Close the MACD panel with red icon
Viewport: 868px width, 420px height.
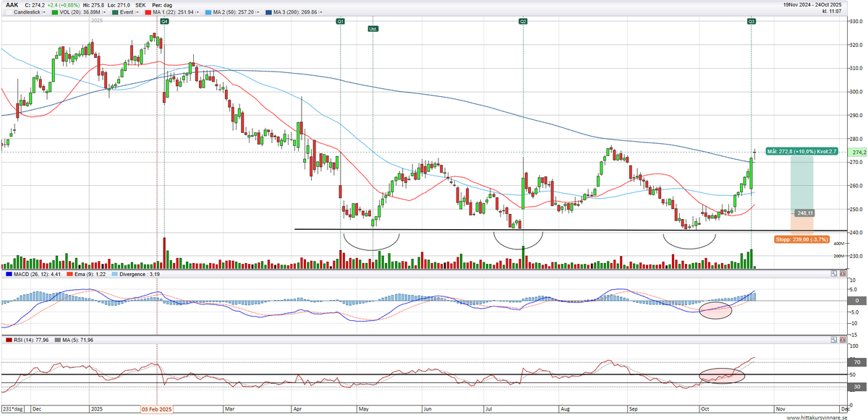pyautogui.click(x=842, y=274)
